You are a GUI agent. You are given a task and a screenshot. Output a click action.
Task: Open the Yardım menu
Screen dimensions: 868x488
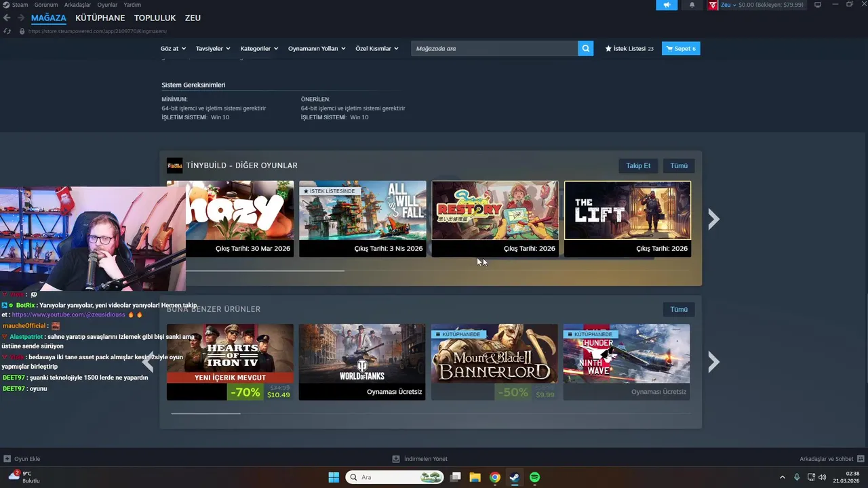(x=132, y=5)
